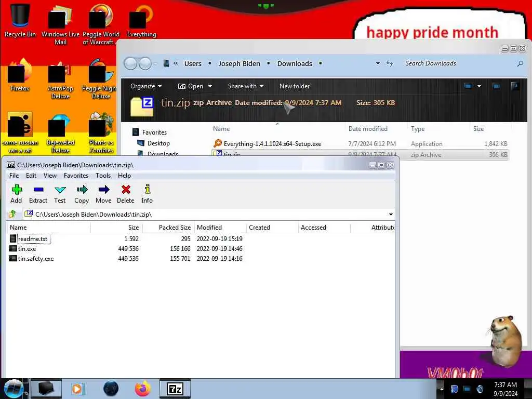The width and height of the screenshot is (532, 399).
Task: Select Joseph Biden in Explorer breadcrumb
Action: [239, 63]
